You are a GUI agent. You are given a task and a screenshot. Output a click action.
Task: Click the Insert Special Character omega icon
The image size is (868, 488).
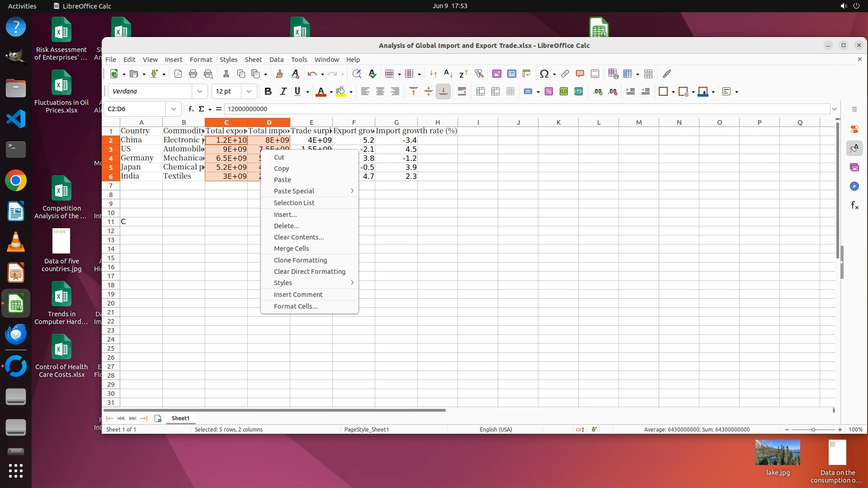pos(544,74)
